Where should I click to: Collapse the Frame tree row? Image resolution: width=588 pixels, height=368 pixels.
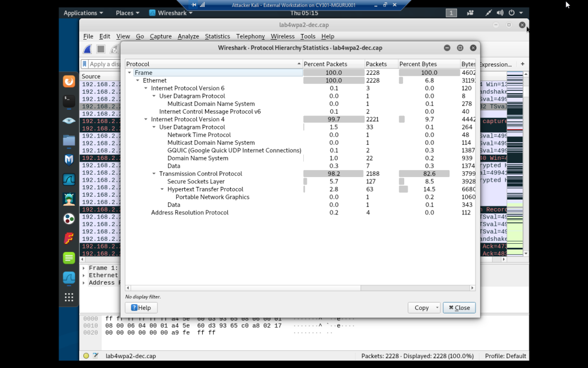(129, 72)
